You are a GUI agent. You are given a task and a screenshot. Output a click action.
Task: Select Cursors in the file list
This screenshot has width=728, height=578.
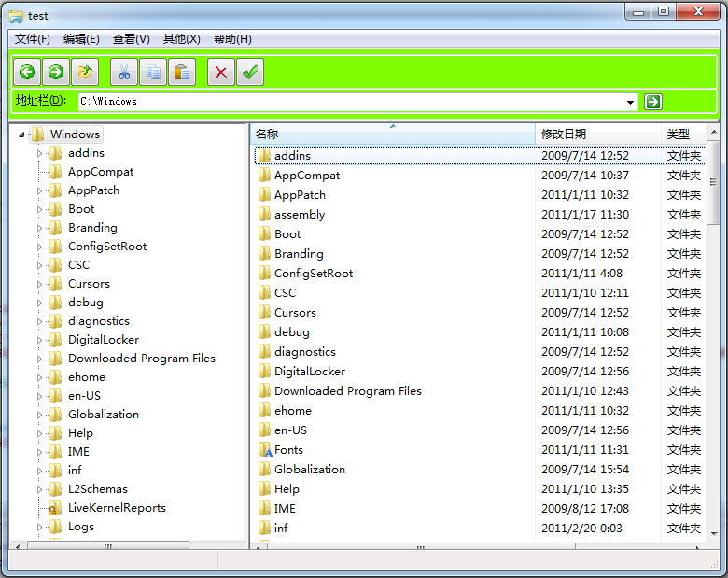[x=295, y=312]
